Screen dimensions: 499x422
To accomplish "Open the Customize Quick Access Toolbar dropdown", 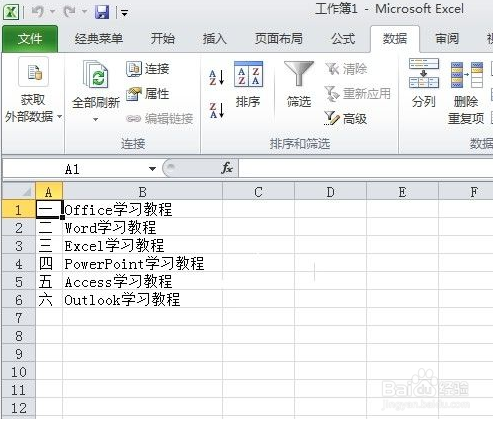I will [x=124, y=13].
